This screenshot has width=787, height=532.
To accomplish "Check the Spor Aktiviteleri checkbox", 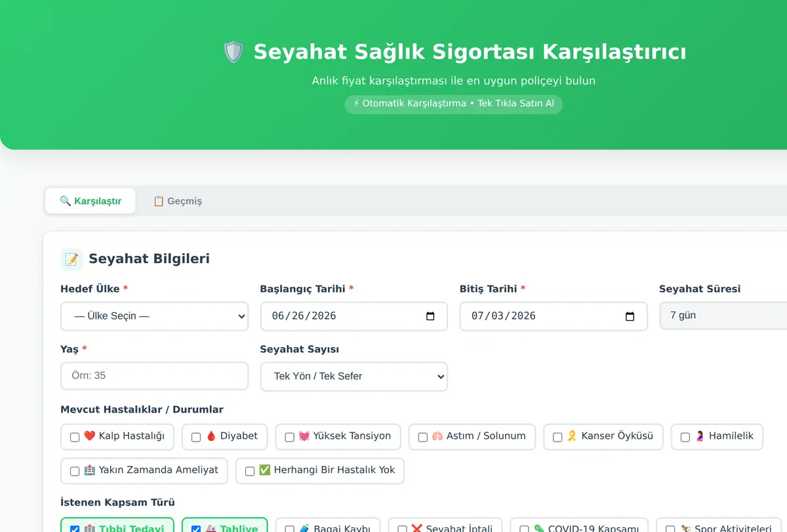I will [x=670, y=529].
